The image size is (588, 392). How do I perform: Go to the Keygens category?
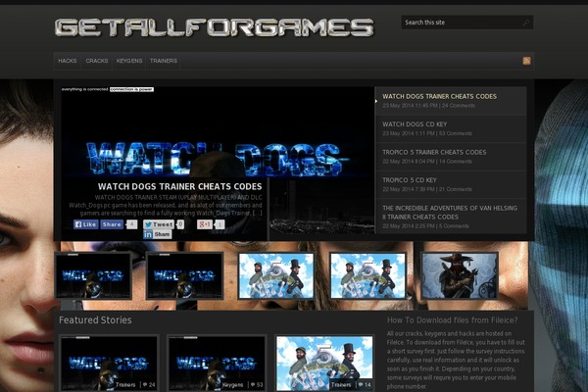tap(129, 61)
